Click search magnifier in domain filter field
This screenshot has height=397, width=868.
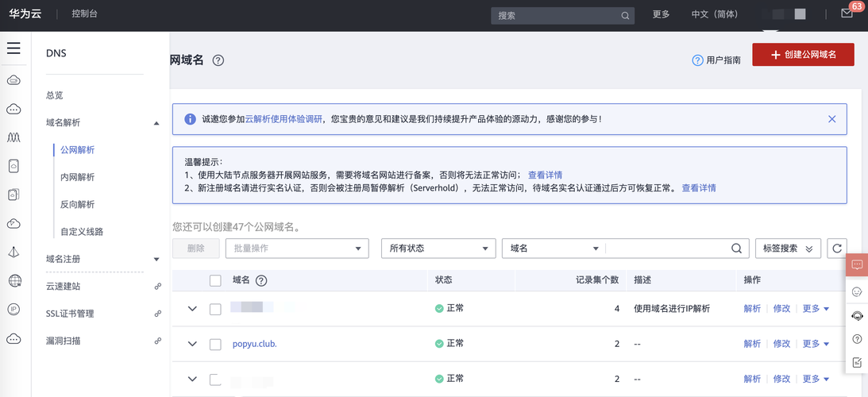[x=736, y=249]
